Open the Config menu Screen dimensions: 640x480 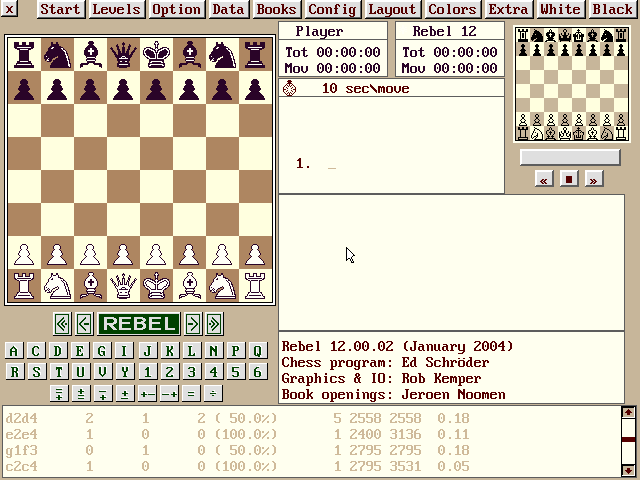[x=332, y=10]
